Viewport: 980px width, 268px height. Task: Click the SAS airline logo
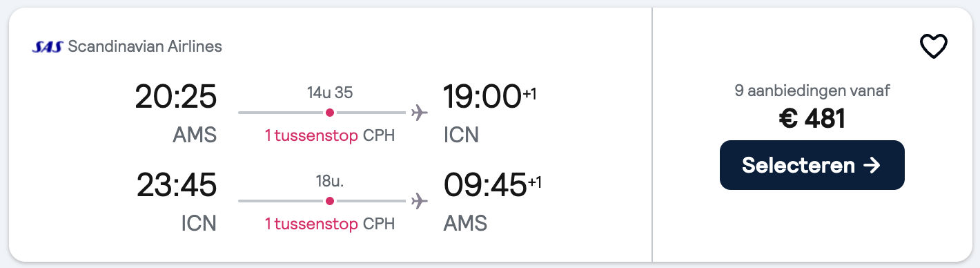click(x=48, y=47)
